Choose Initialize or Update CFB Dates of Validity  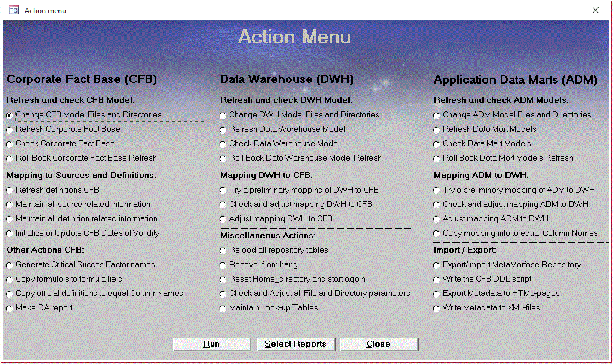[x=10, y=233]
